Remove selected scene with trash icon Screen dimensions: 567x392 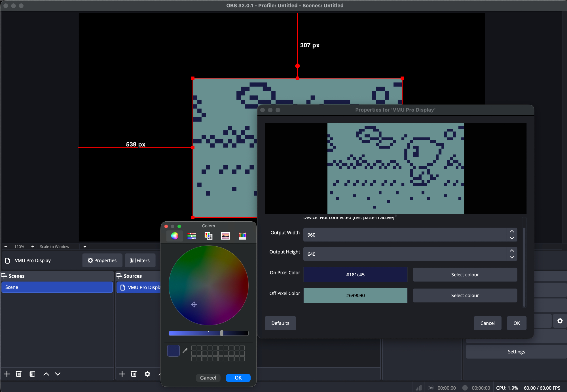19,374
